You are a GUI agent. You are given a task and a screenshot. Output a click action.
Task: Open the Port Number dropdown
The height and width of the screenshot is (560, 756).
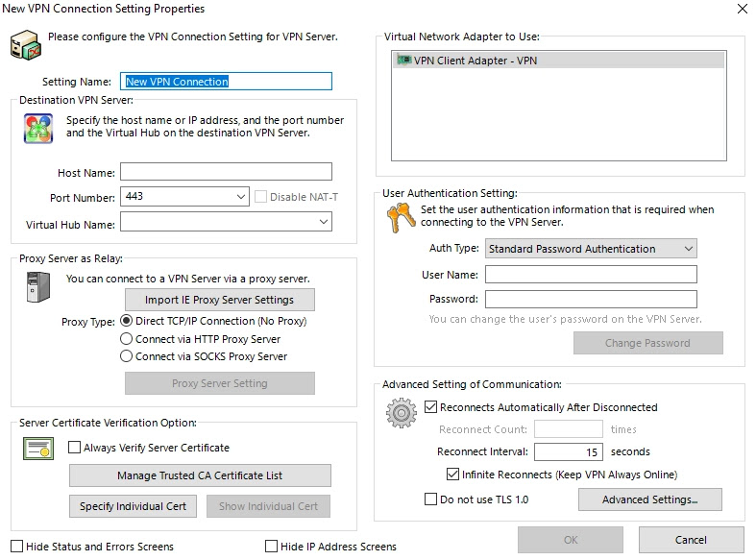pos(240,197)
